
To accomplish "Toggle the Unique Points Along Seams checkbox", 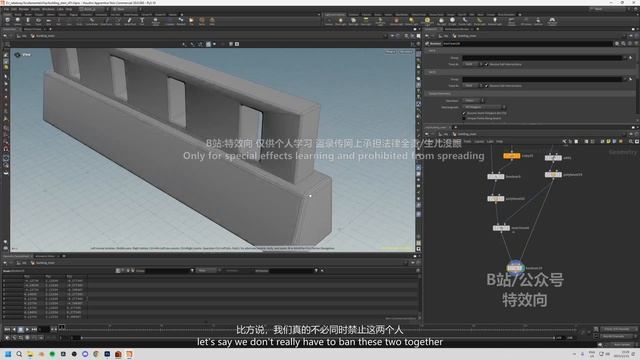I will tap(464, 118).
